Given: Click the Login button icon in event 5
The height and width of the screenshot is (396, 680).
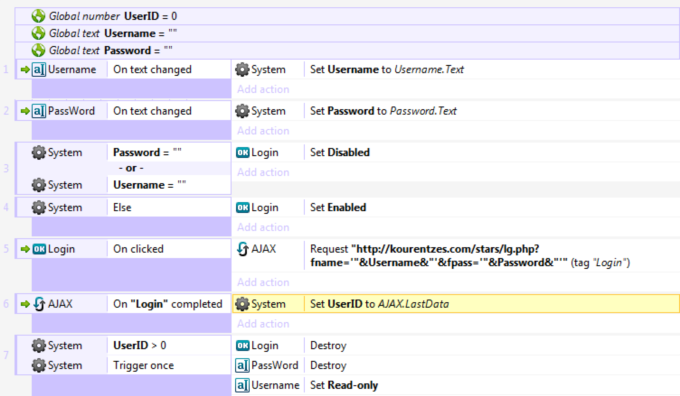Looking at the screenshot, I should (39, 249).
